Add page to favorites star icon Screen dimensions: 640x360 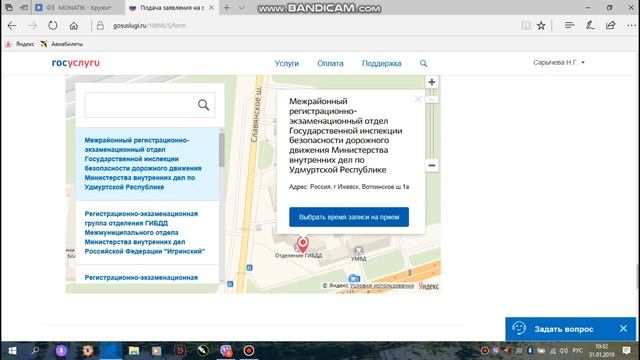(x=541, y=26)
